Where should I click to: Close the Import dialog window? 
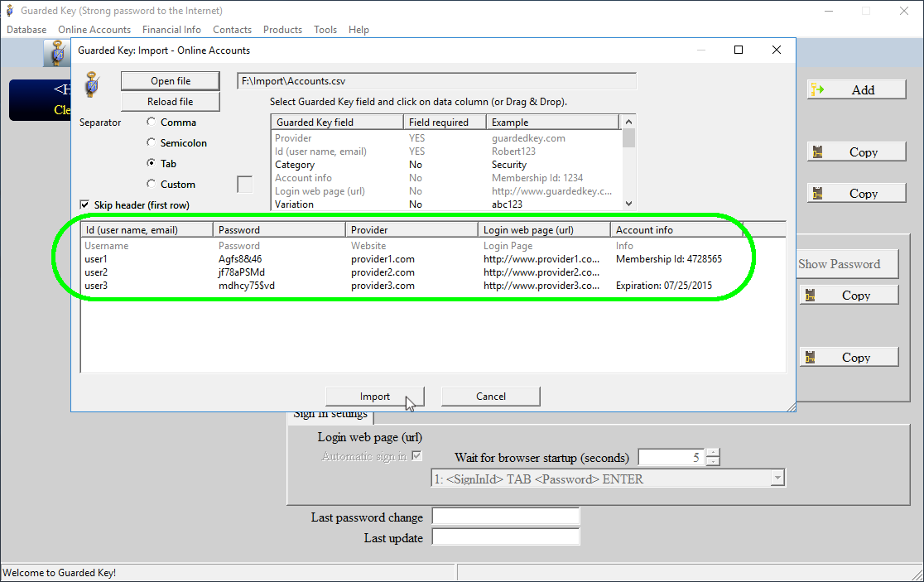(777, 50)
